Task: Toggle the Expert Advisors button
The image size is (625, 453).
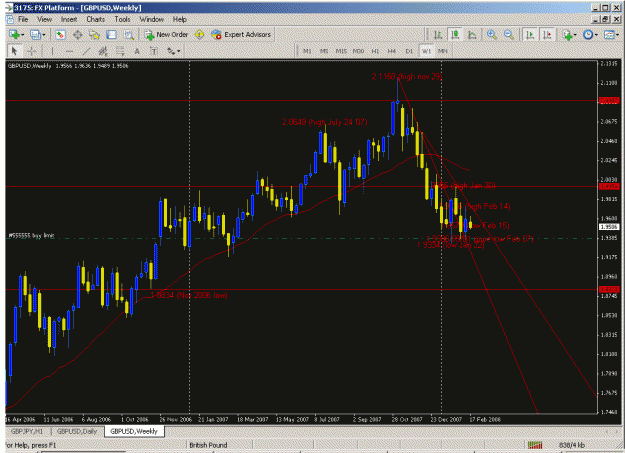Action: point(242,35)
